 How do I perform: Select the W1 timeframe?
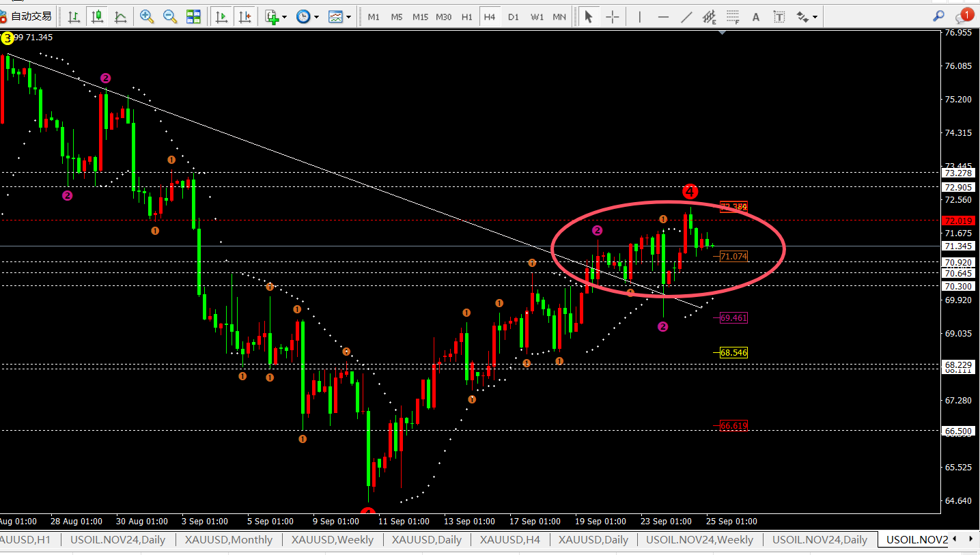537,17
